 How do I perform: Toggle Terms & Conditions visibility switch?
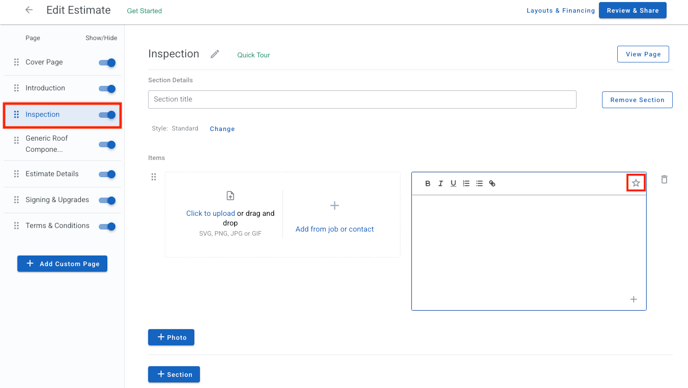(107, 226)
